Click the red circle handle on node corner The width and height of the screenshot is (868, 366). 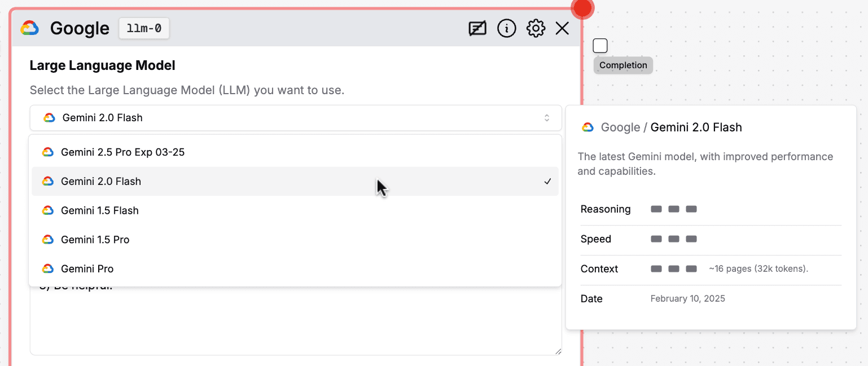click(x=582, y=7)
